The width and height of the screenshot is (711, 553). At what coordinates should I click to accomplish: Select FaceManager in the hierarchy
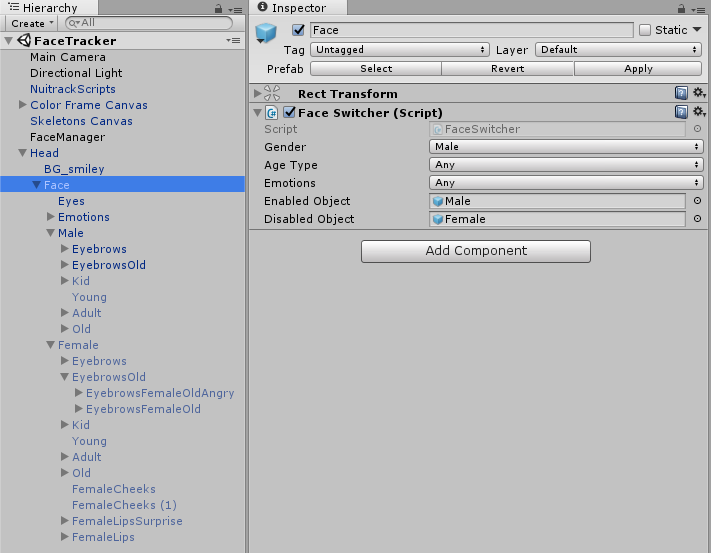[x=67, y=137]
